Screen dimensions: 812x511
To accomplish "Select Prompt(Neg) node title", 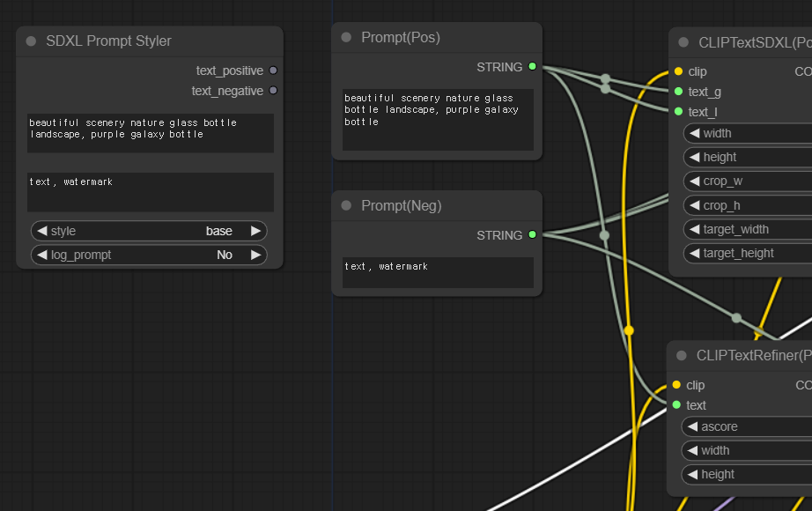I will (402, 206).
